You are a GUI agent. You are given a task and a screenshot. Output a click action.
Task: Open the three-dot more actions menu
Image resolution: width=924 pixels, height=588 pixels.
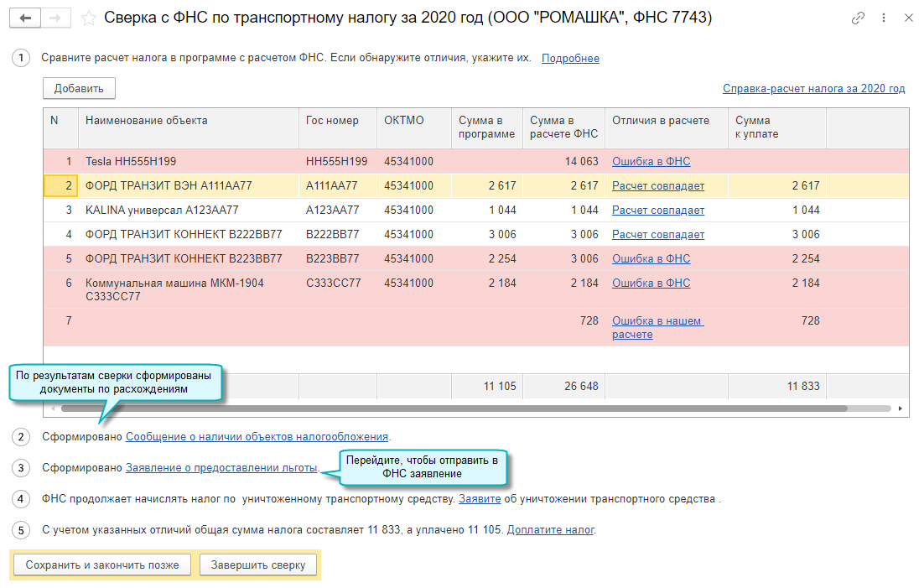pos(884,18)
